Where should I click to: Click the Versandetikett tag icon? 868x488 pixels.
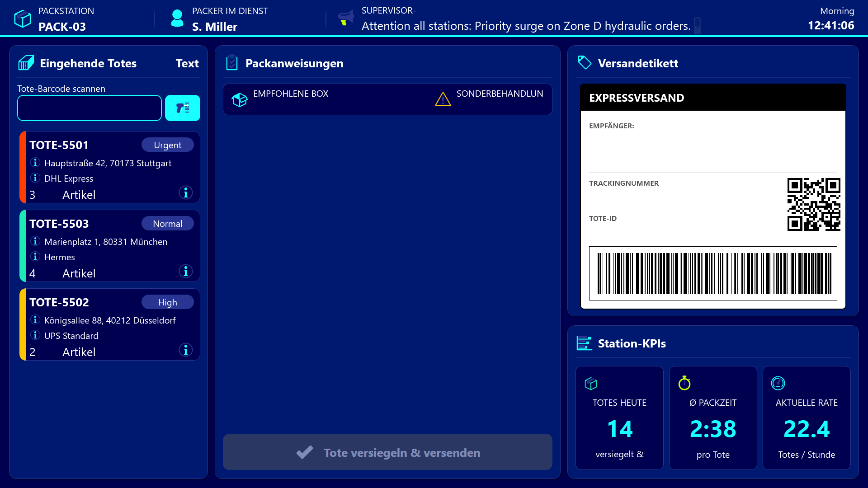585,63
